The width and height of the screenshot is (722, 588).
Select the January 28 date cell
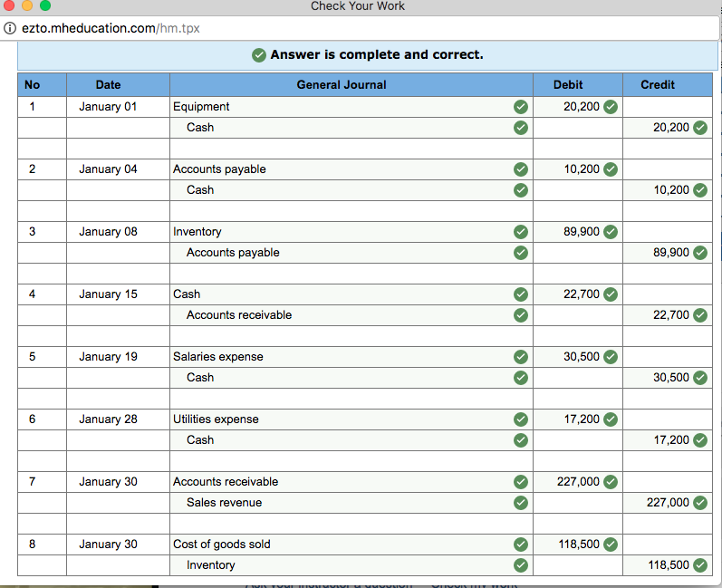(x=118, y=419)
